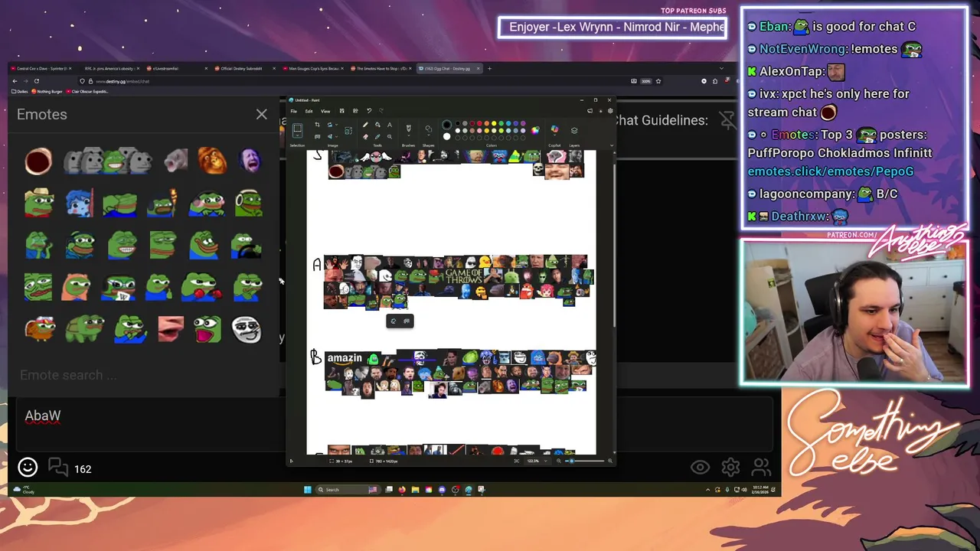Choose the green color swatch
Screen dimensions: 980x551
pos(501,123)
